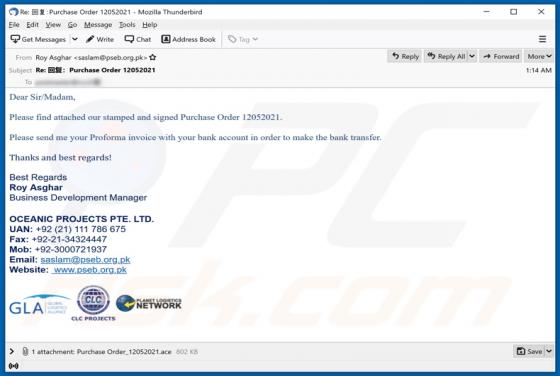Select attachment Purchase Order_12052021.ace
Image resolution: width=560 pixels, height=376 pixels.
(124, 352)
